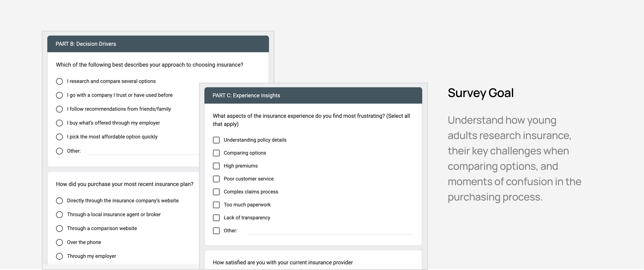
Task: Select 'Through a comparison website' option
Action: click(x=59, y=229)
